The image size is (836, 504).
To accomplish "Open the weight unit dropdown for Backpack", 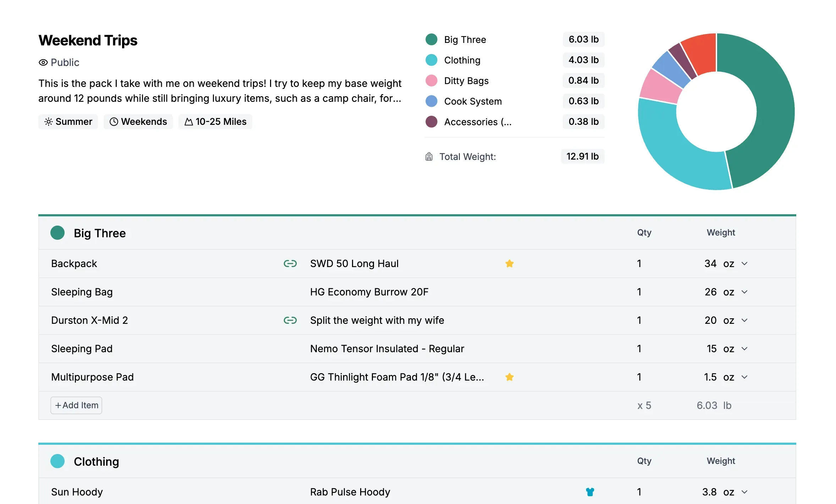I will (x=744, y=264).
